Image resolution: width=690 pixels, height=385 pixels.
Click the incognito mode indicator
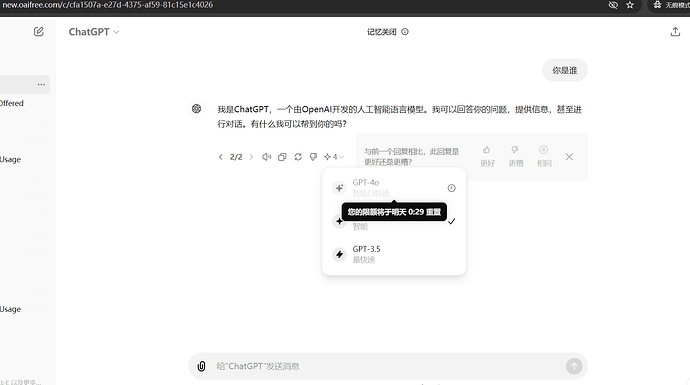[x=670, y=5]
